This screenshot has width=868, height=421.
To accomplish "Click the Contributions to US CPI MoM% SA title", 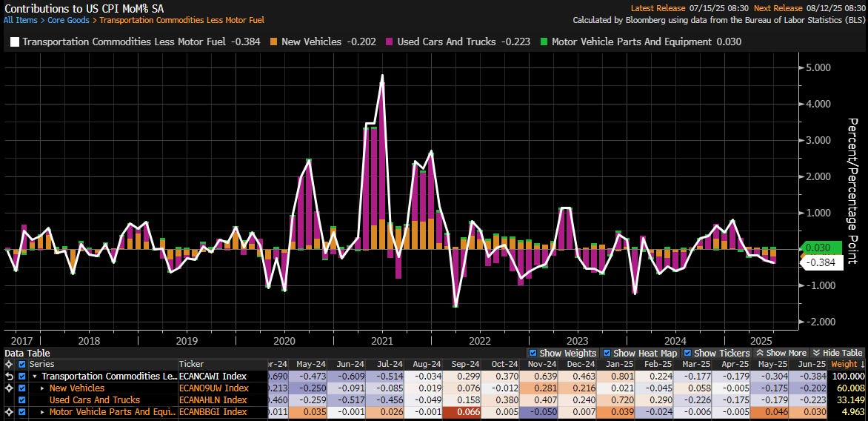I will pyautogui.click(x=84, y=8).
